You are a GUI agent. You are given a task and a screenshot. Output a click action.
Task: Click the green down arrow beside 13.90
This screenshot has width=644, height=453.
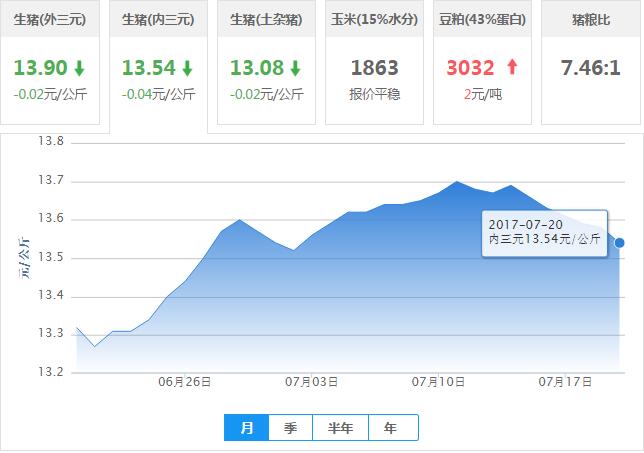pos(79,68)
